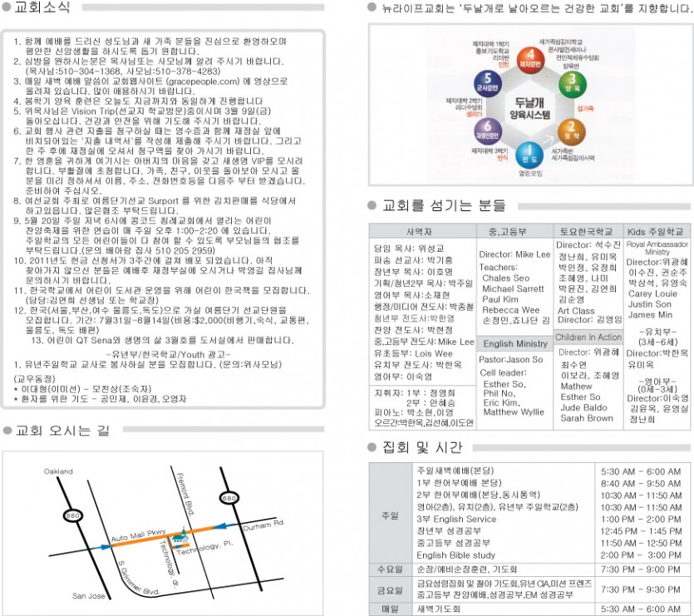The width and height of the screenshot is (694, 616).
Task: Select the Royal Ambassador Ministry label
Action: [657, 248]
